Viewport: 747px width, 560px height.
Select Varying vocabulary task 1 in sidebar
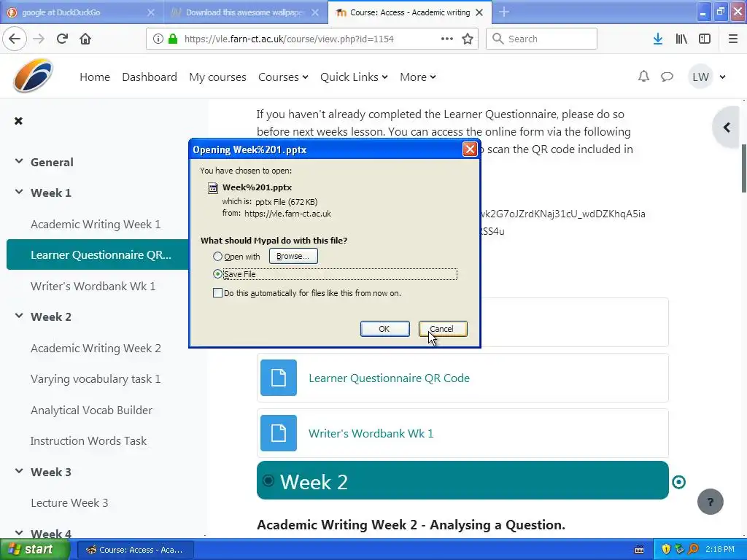coord(96,379)
